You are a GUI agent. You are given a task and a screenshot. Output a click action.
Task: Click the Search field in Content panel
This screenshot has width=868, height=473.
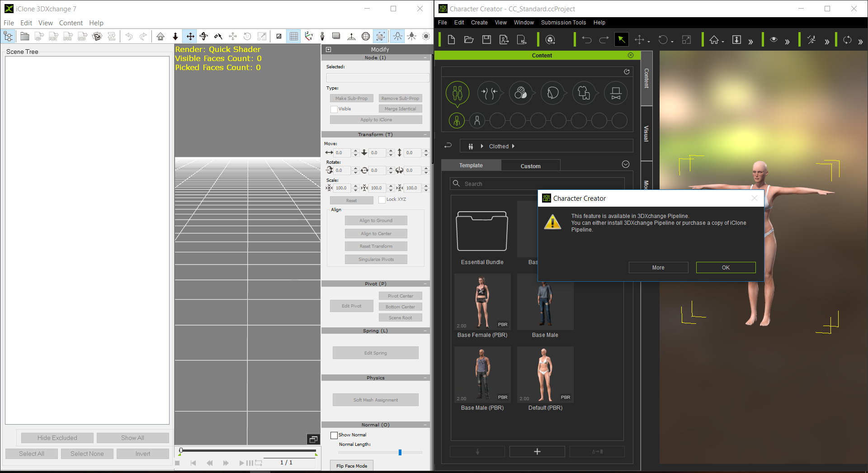(538, 184)
